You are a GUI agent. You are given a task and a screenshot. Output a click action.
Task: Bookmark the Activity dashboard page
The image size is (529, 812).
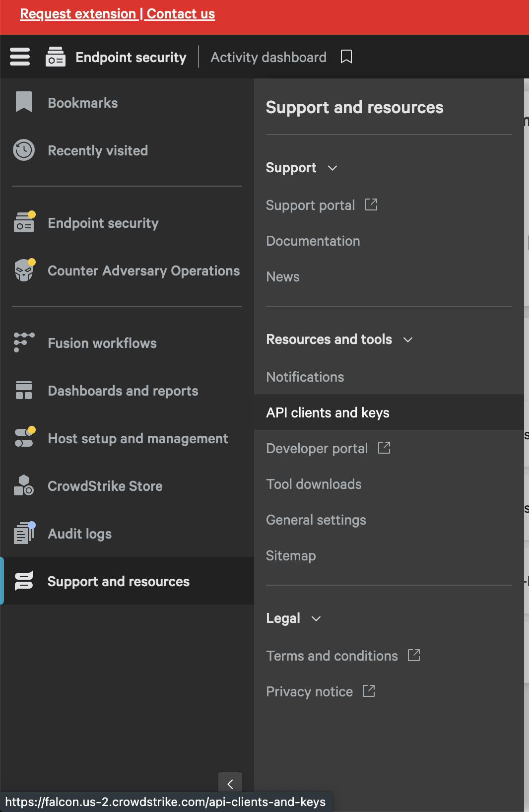click(x=346, y=57)
